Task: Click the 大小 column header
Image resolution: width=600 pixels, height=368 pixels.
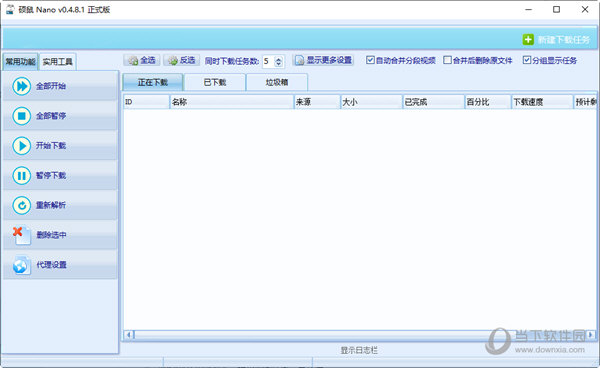Action: click(x=372, y=102)
